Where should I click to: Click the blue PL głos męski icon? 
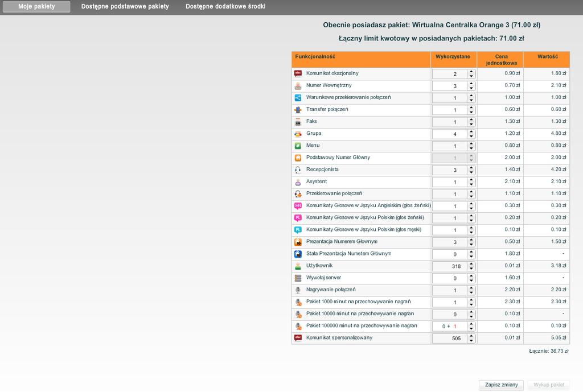tap(298, 230)
